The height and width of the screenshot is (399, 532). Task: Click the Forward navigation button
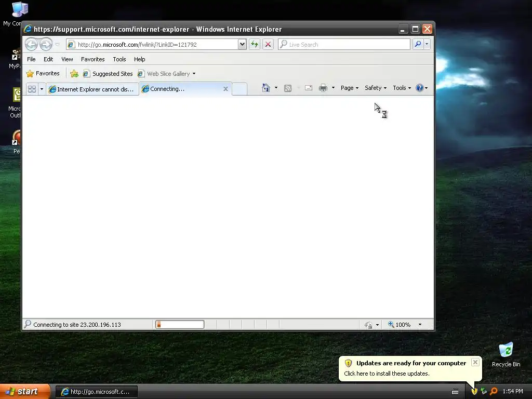[x=46, y=44]
